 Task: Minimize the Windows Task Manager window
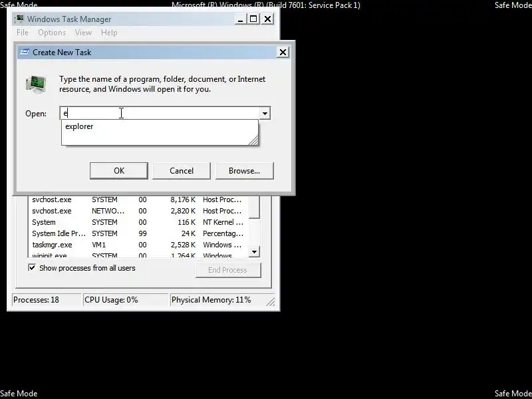pyautogui.click(x=240, y=19)
